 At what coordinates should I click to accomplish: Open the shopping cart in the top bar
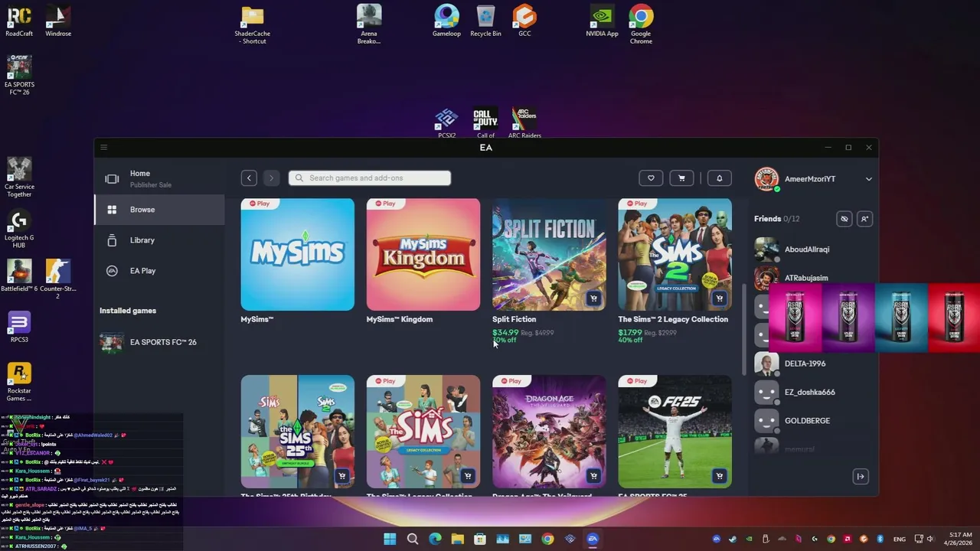click(681, 178)
